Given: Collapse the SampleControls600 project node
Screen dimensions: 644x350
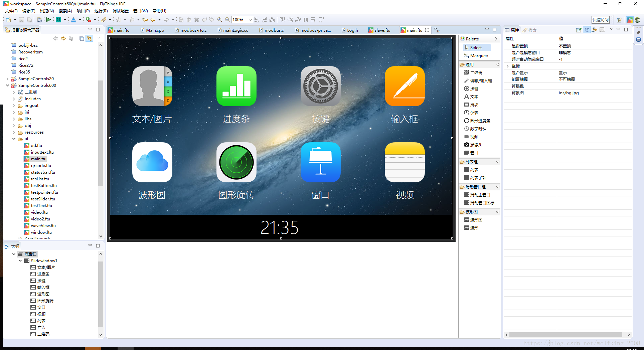Looking at the screenshot, I should pyautogui.click(x=8, y=85).
